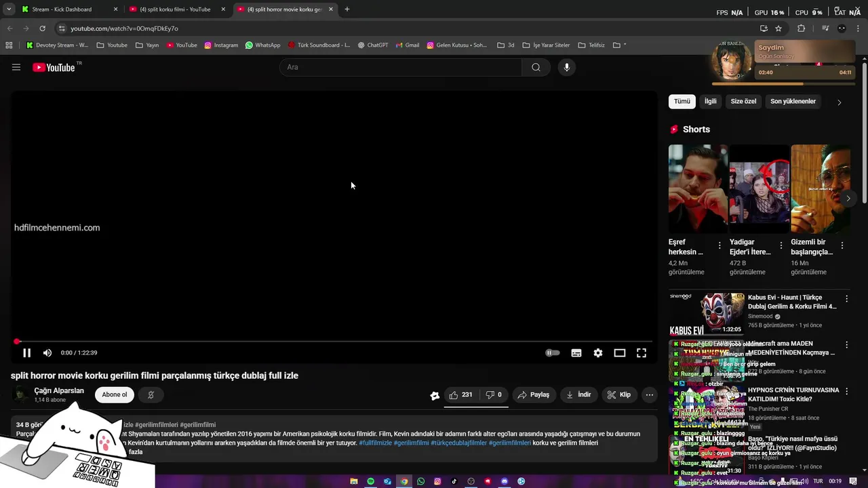
Task: Open Çağrı Alparslan channel name
Action: [x=59, y=390]
